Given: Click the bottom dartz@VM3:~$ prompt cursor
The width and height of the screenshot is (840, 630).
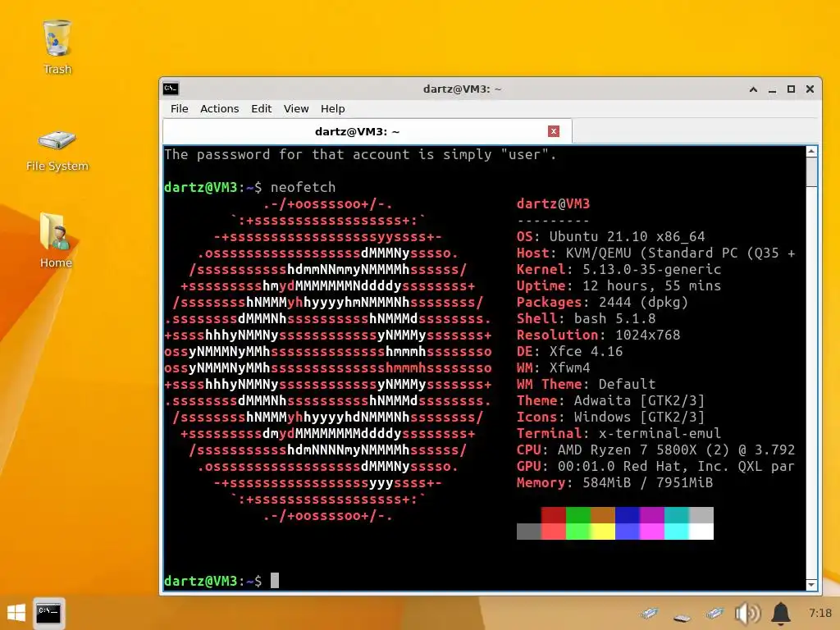Looking at the screenshot, I should tap(274, 580).
